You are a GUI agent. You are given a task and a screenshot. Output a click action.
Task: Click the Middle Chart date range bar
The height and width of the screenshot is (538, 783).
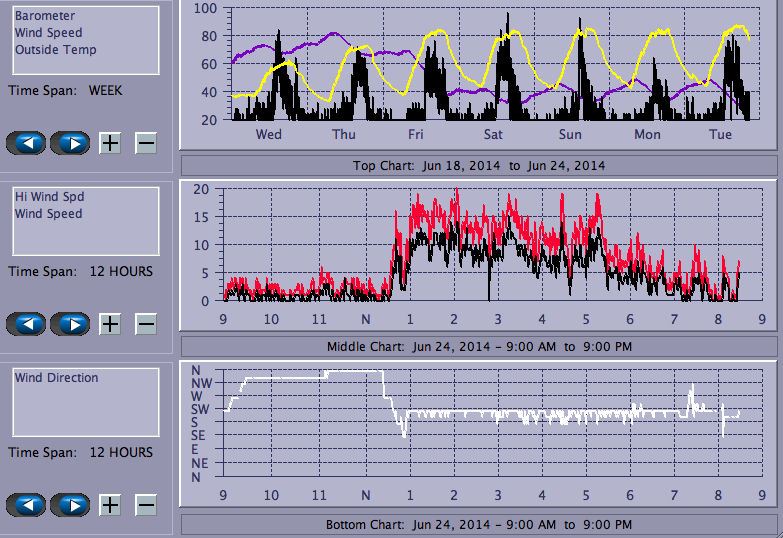(x=478, y=346)
